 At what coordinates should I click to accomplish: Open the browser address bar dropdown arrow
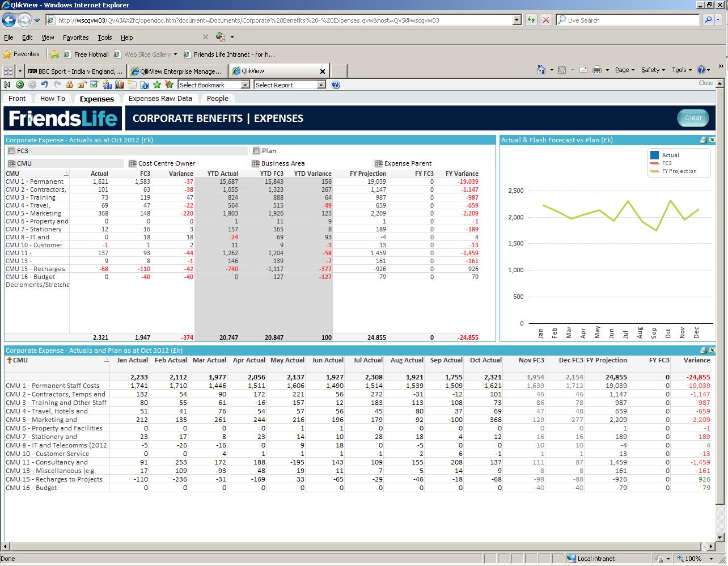pyautogui.click(x=516, y=19)
